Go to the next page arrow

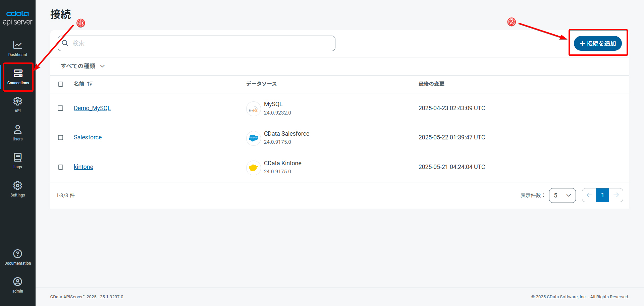click(x=616, y=195)
